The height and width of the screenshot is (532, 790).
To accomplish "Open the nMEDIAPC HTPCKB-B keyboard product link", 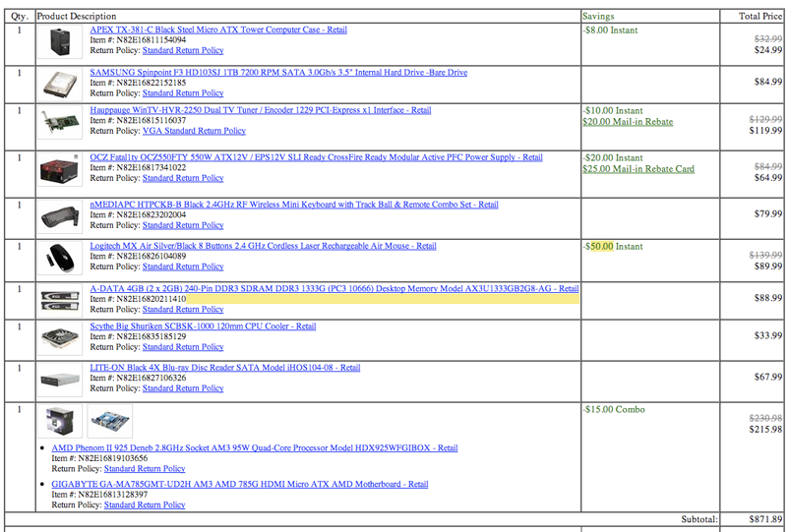I will coord(294,205).
